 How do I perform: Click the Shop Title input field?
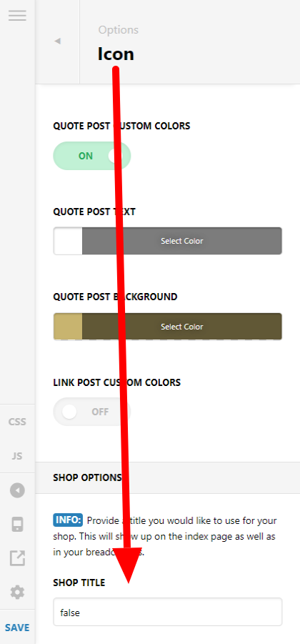coord(167,612)
